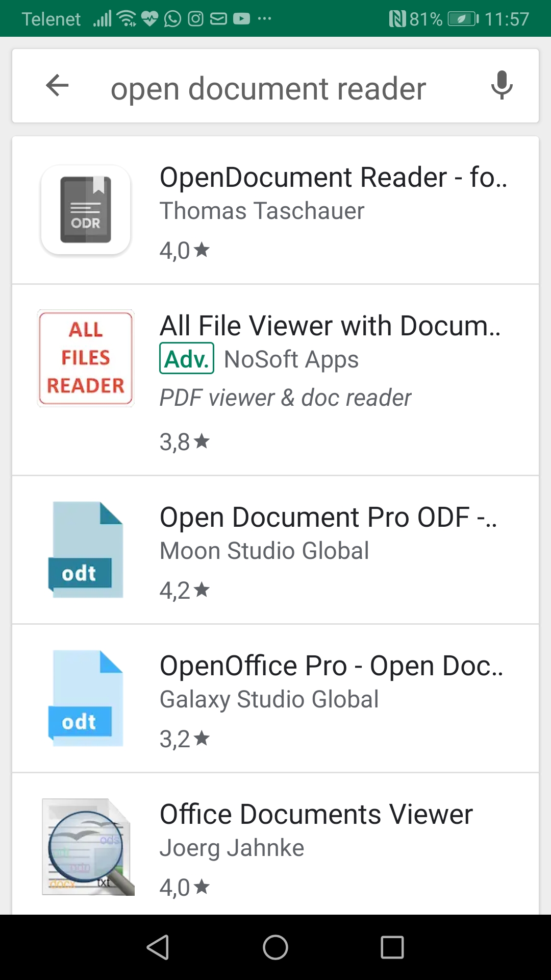Image resolution: width=551 pixels, height=980 pixels.
Task: Open the ODR app icon
Action: pyautogui.click(x=86, y=210)
